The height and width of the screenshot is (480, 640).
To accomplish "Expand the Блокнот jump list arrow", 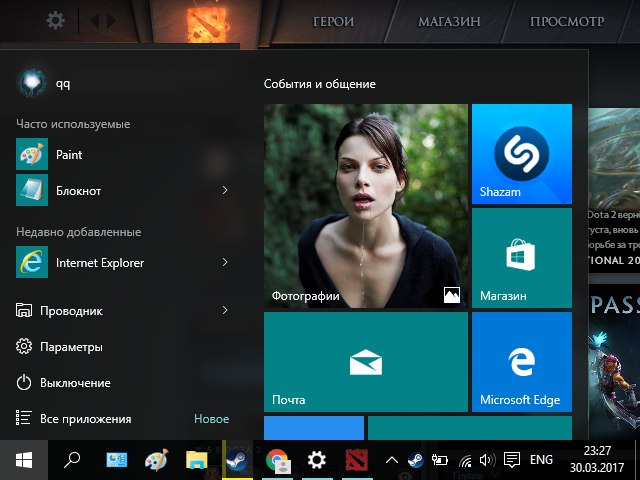I will [224, 190].
